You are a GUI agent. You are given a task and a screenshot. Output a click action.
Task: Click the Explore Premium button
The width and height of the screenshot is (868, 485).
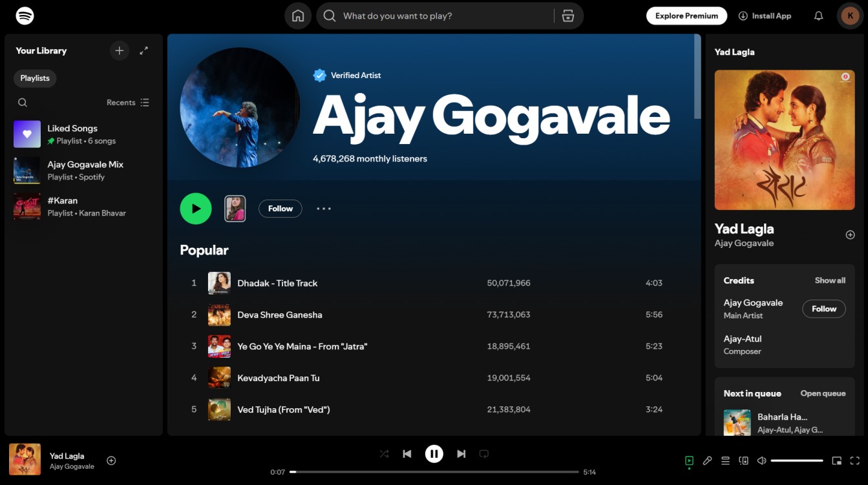tap(686, 16)
